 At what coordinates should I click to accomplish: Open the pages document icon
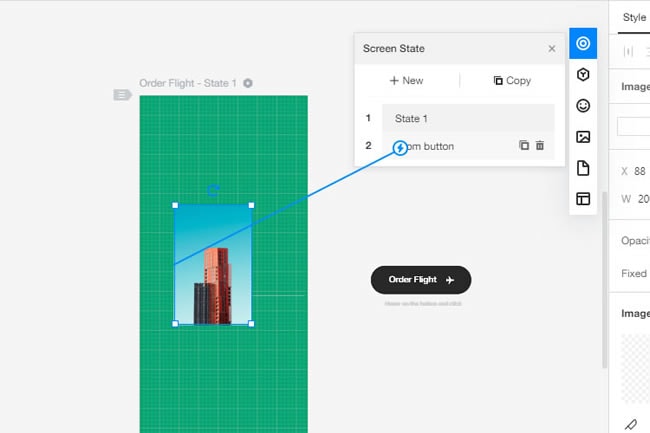click(x=583, y=168)
